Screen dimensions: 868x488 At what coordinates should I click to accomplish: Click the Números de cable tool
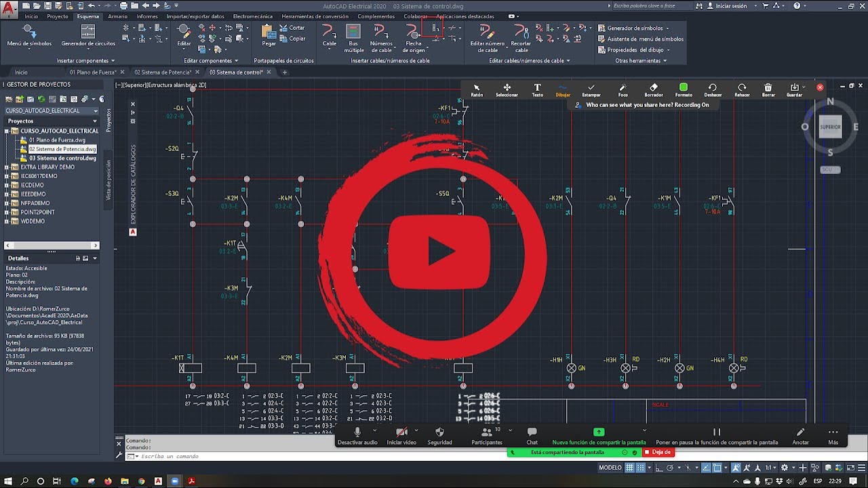point(381,38)
